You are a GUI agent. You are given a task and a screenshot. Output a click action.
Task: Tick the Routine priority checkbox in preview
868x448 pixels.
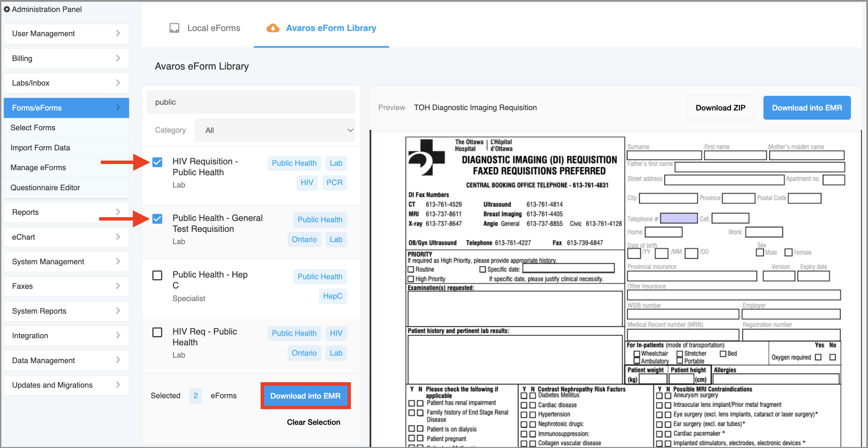[411, 269]
